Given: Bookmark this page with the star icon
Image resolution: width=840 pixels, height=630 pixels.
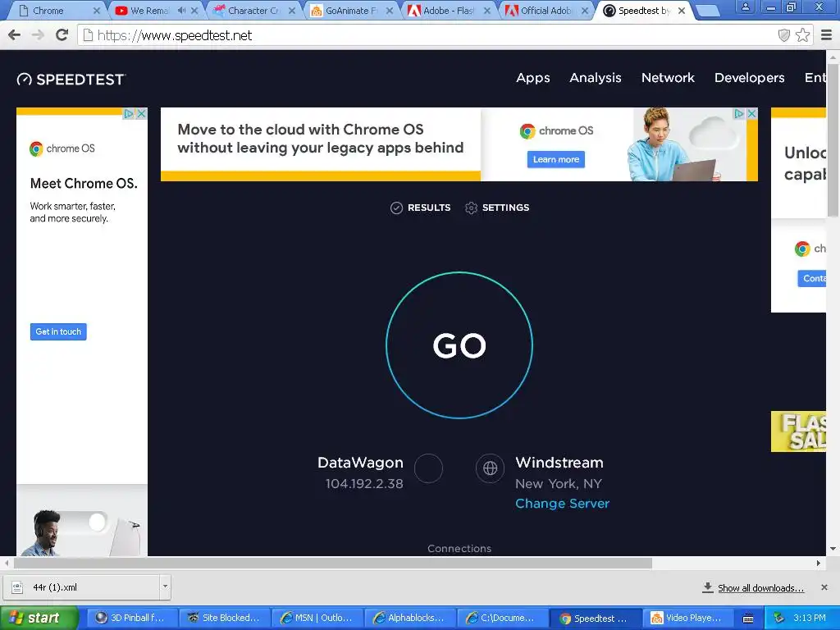Looking at the screenshot, I should (x=802, y=35).
